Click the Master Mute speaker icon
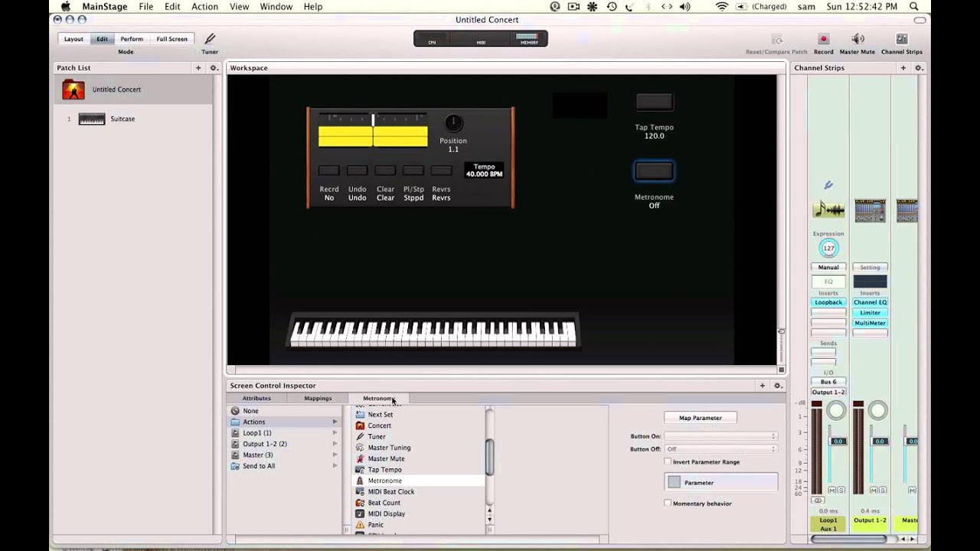This screenshot has width=980, height=551. 857,39
